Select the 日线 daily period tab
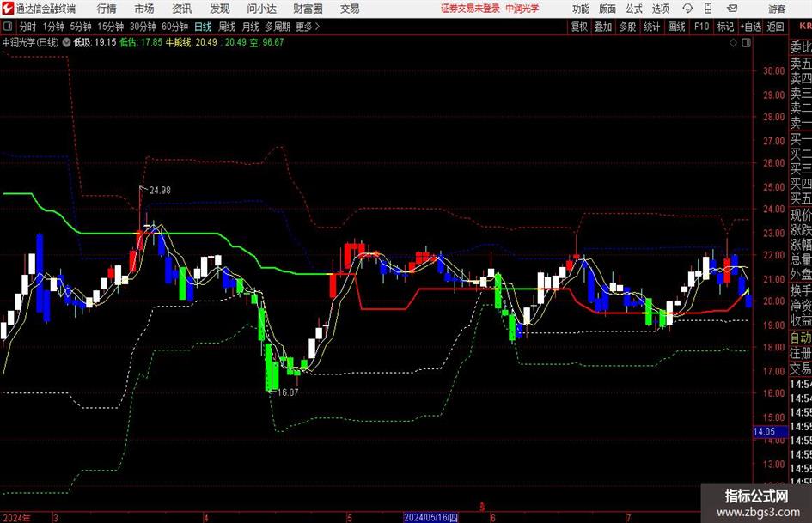This screenshot has width=812, height=523. pyautogui.click(x=203, y=27)
